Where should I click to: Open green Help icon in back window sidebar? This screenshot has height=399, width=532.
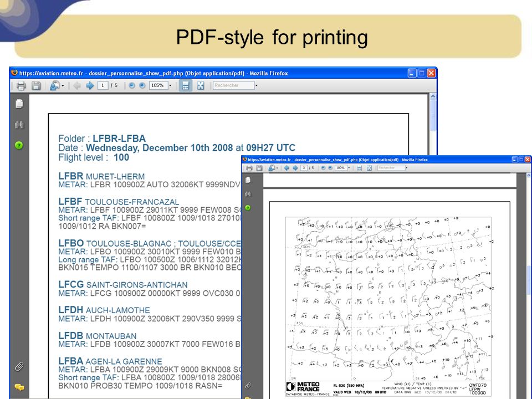click(x=19, y=145)
